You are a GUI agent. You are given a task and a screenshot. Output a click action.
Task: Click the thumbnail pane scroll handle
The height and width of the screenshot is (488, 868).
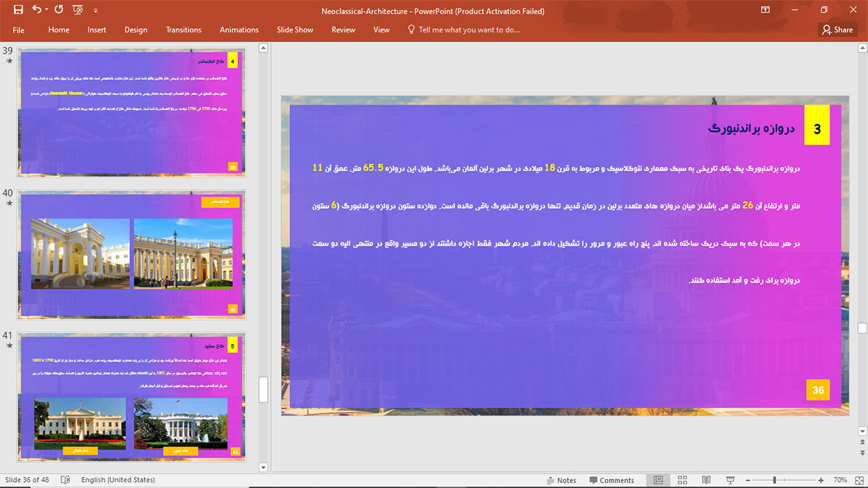263,390
